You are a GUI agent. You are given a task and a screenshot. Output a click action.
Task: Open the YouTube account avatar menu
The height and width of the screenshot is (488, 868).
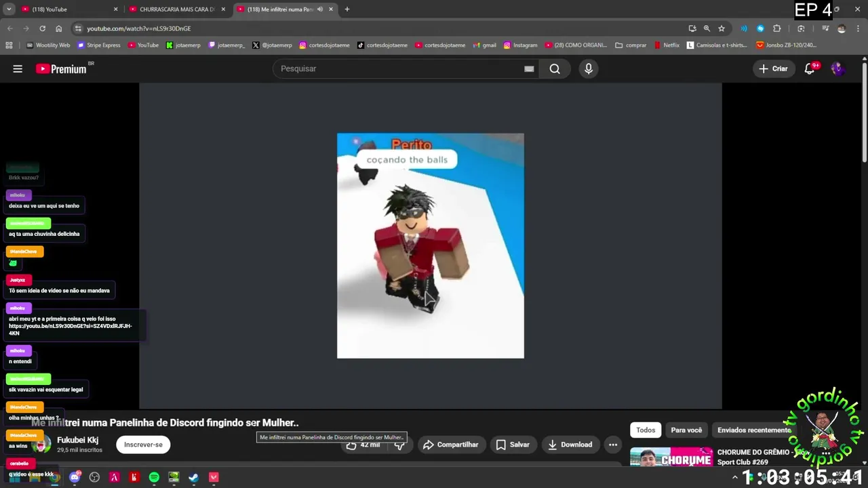point(837,68)
